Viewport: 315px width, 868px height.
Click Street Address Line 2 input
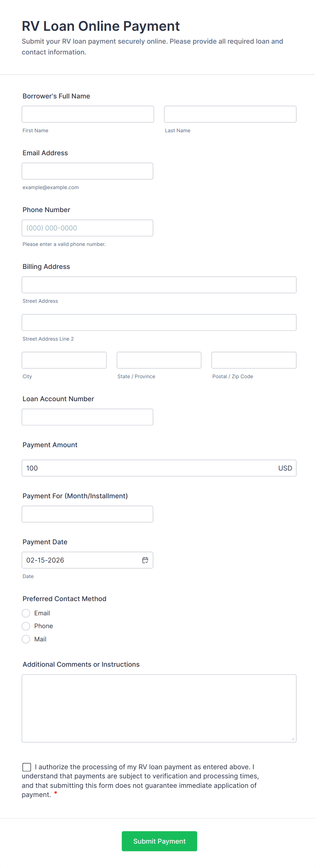coord(159,323)
